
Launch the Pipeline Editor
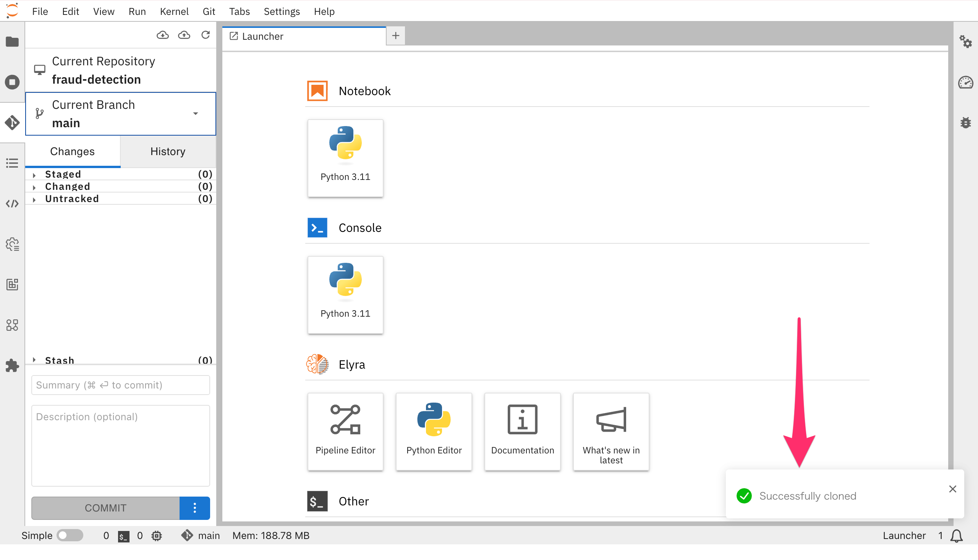[x=345, y=431]
